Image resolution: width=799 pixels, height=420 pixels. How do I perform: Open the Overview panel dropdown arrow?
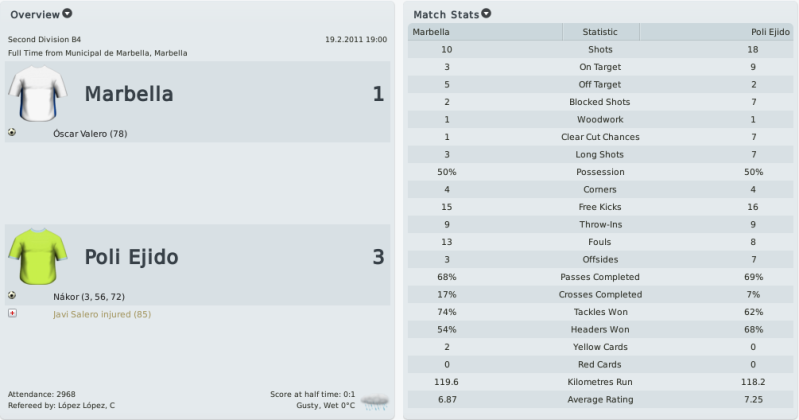point(67,14)
